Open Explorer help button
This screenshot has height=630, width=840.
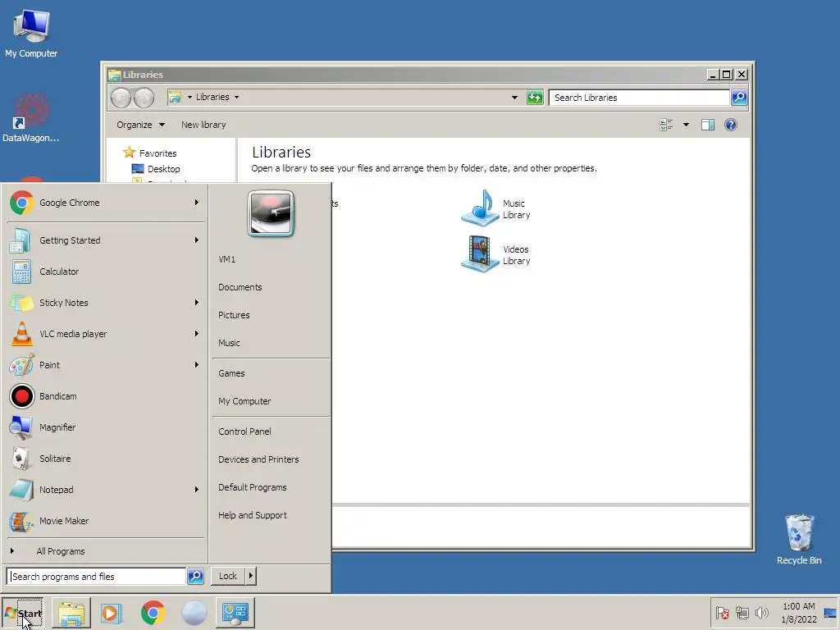(731, 125)
